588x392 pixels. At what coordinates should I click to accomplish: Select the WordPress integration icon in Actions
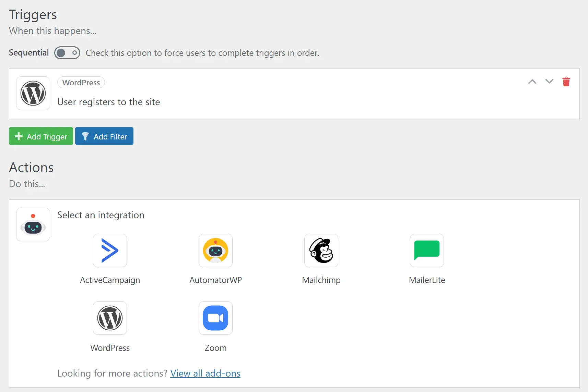click(110, 318)
